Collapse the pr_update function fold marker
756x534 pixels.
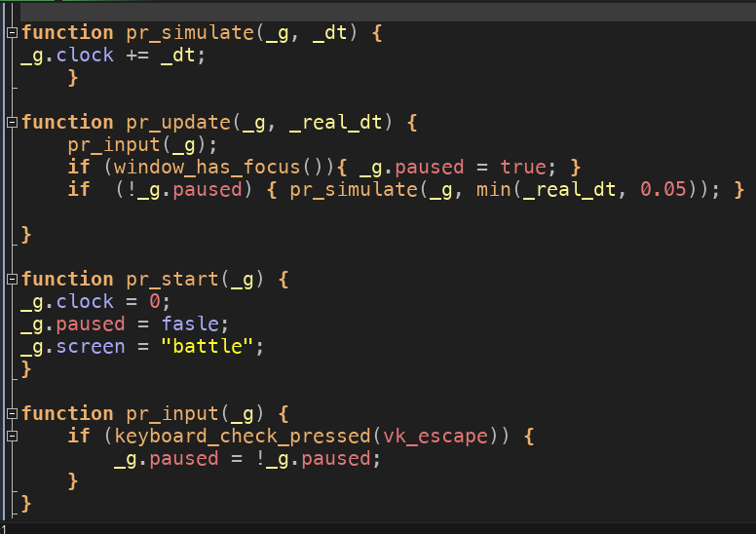tap(12, 122)
